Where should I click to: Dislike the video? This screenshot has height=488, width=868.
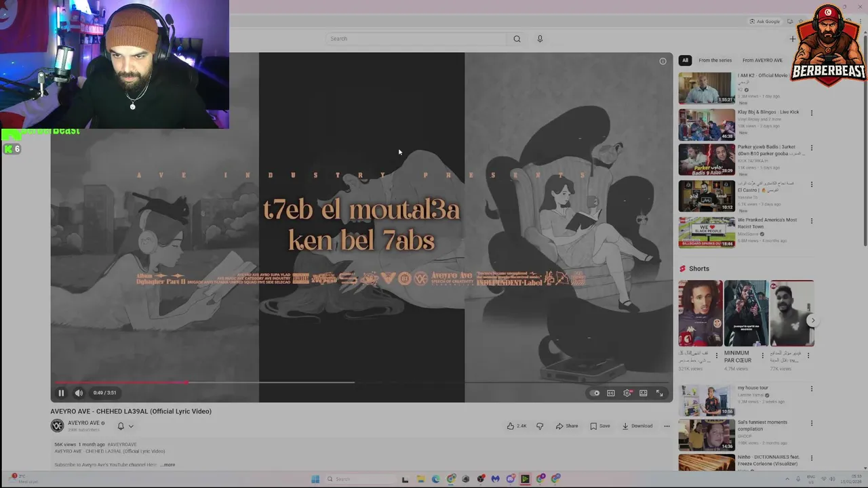click(540, 426)
